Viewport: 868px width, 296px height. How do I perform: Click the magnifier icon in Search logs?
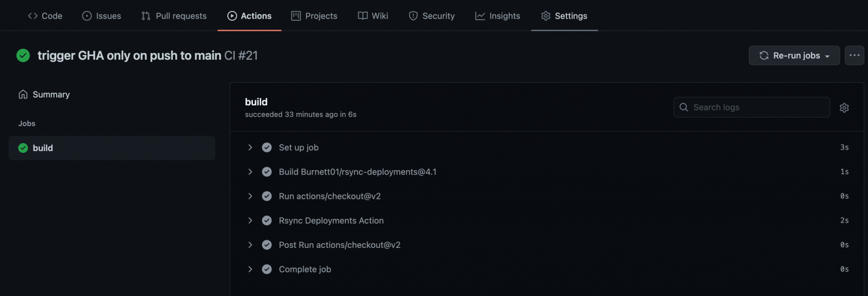[684, 107]
